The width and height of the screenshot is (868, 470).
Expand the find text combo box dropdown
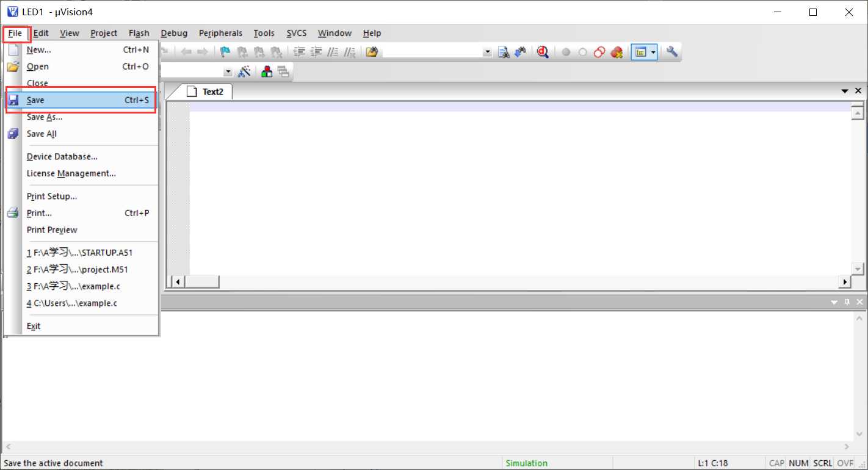tap(487, 52)
